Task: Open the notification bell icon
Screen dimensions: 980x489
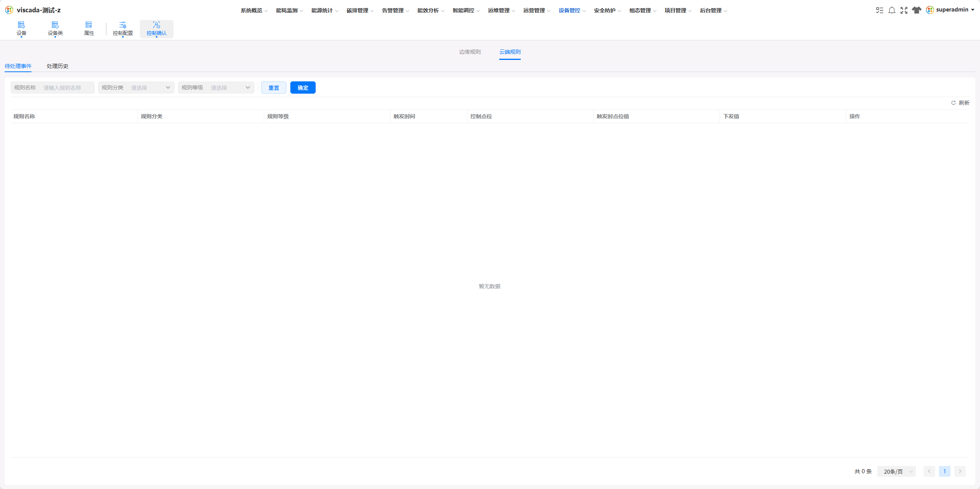Action: tap(892, 10)
